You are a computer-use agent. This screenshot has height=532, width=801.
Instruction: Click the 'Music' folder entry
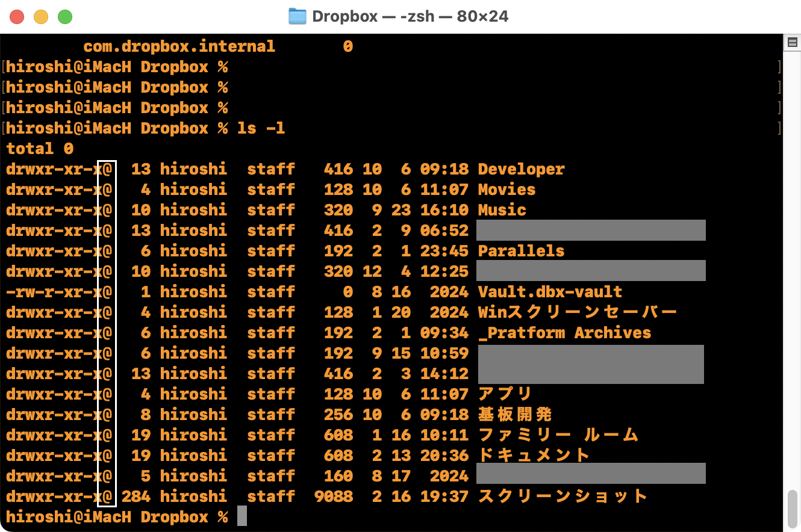(501, 209)
